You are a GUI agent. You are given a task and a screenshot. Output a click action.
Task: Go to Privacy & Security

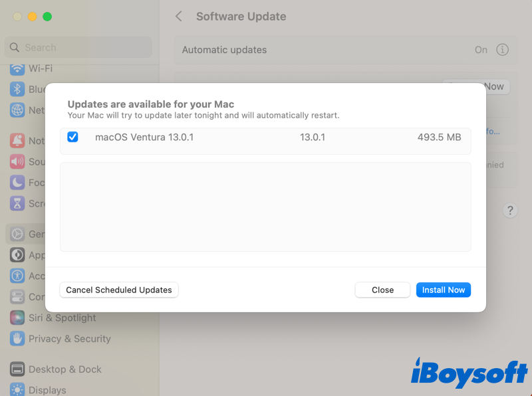[x=69, y=339]
